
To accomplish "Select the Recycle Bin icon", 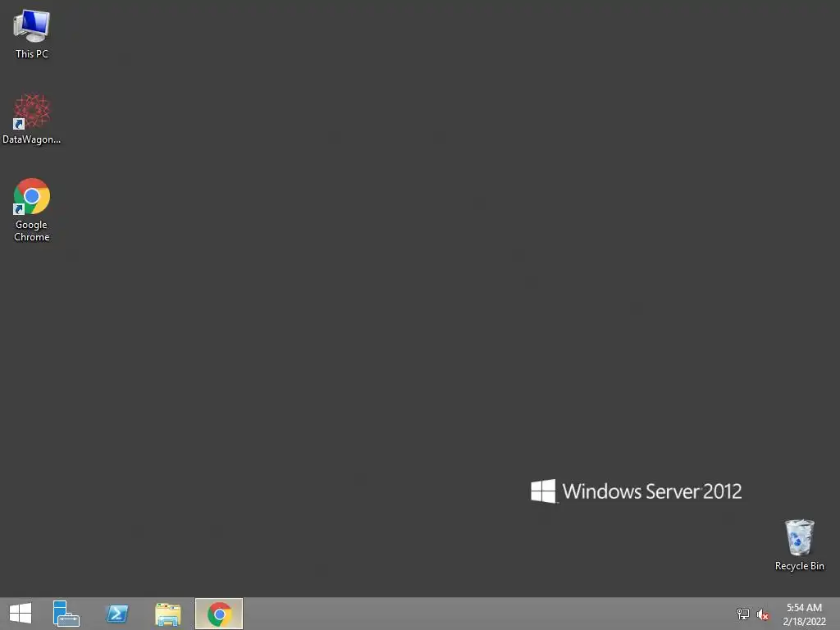I will 799,545.
